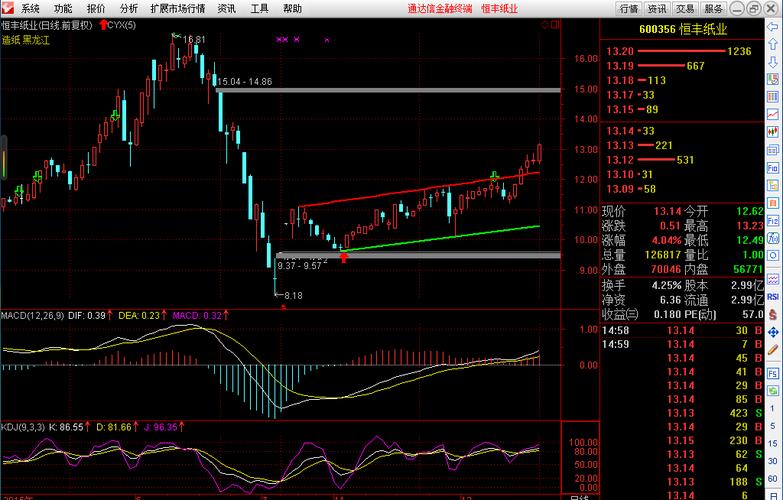Viewport: 783px width, 500px height.
Task: Click the 服务 button at top right
Action: [713, 8]
